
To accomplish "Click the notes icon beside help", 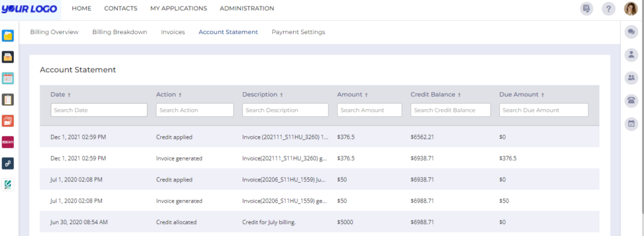I will pos(587,9).
